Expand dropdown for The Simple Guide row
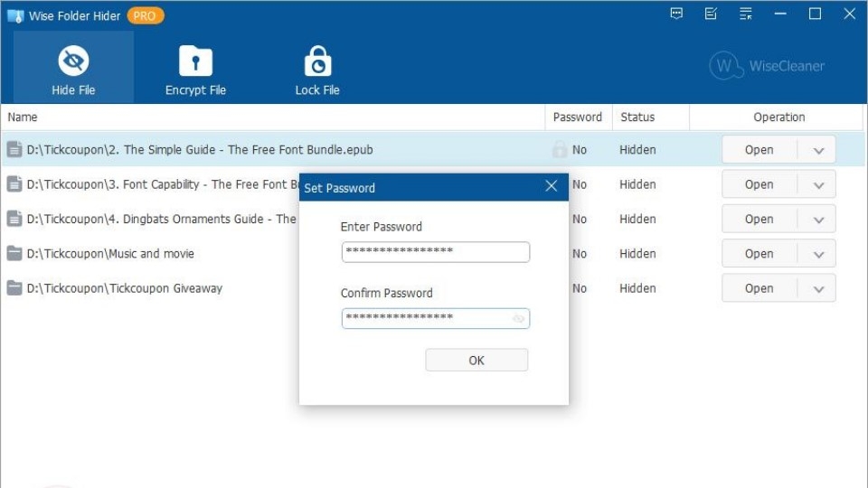 click(818, 151)
